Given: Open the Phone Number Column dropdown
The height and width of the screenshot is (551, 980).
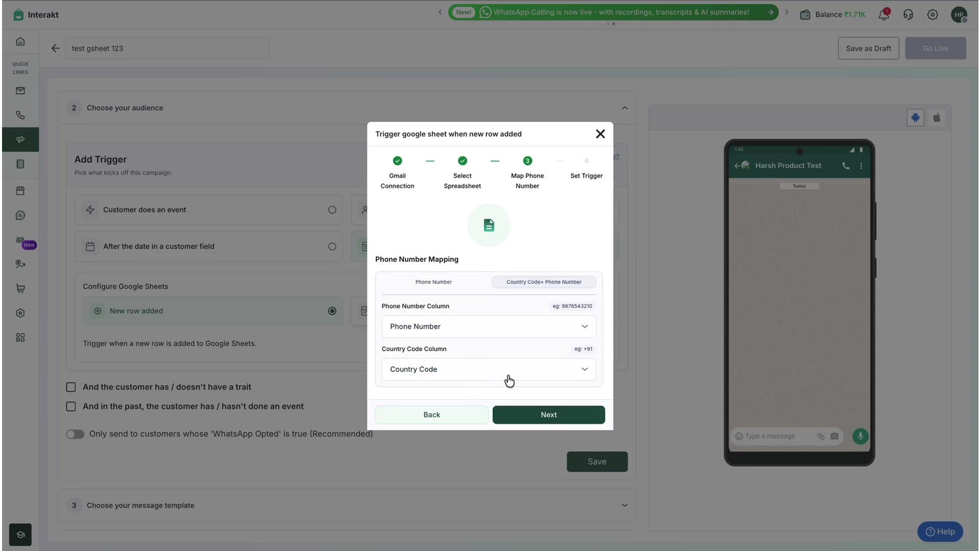Looking at the screenshot, I should point(488,327).
